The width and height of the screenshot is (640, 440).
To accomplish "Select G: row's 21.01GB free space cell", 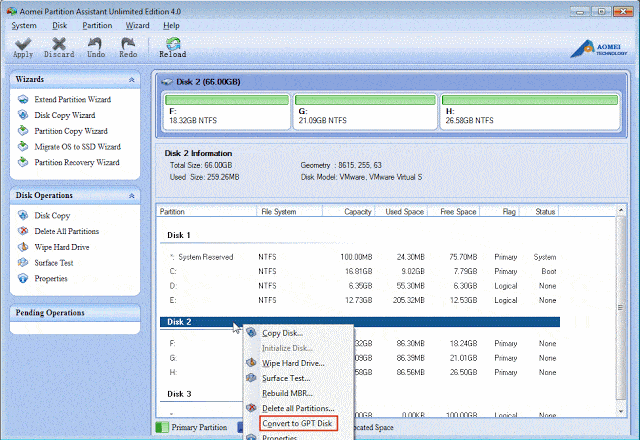I will (x=463, y=358).
